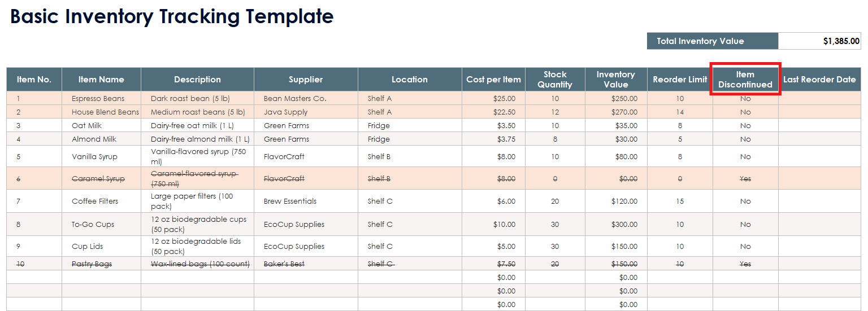Click the Reorder Limit column header
Viewport: 868px width, 311px height.
(680, 80)
